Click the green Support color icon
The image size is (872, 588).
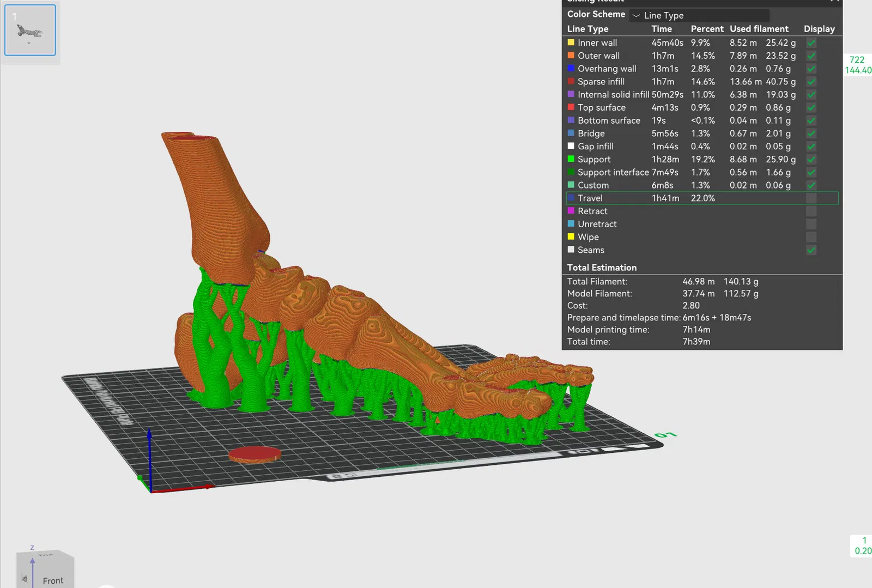coord(571,159)
